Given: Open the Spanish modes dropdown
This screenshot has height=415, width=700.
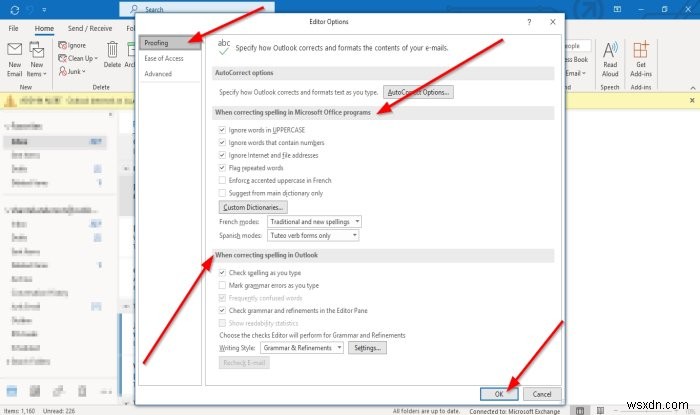Looking at the screenshot, I should pyautogui.click(x=313, y=235).
